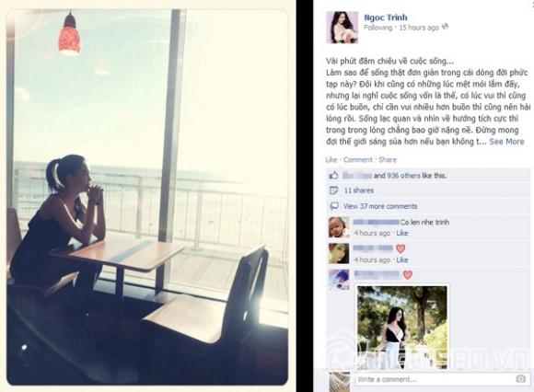
Task: Click the shares icon beside 11 shares
Action: (x=333, y=190)
